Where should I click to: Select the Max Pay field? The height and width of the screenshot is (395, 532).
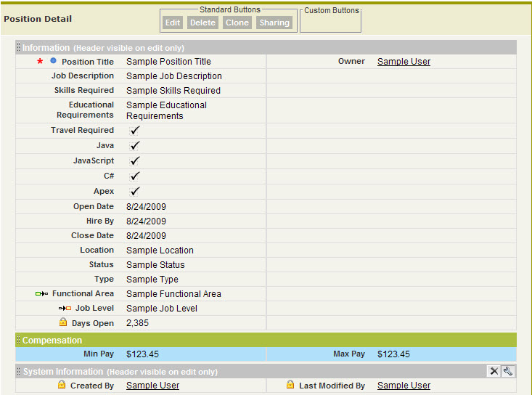coord(391,354)
